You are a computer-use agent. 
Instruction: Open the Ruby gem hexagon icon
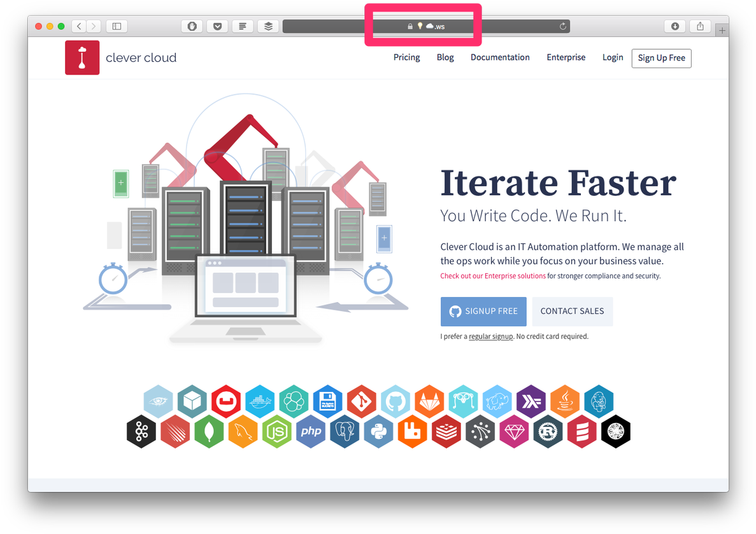click(x=514, y=431)
